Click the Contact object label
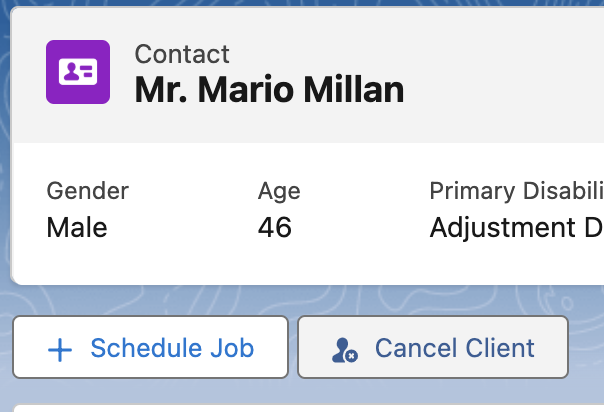The image size is (604, 412). [x=182, y=54]
